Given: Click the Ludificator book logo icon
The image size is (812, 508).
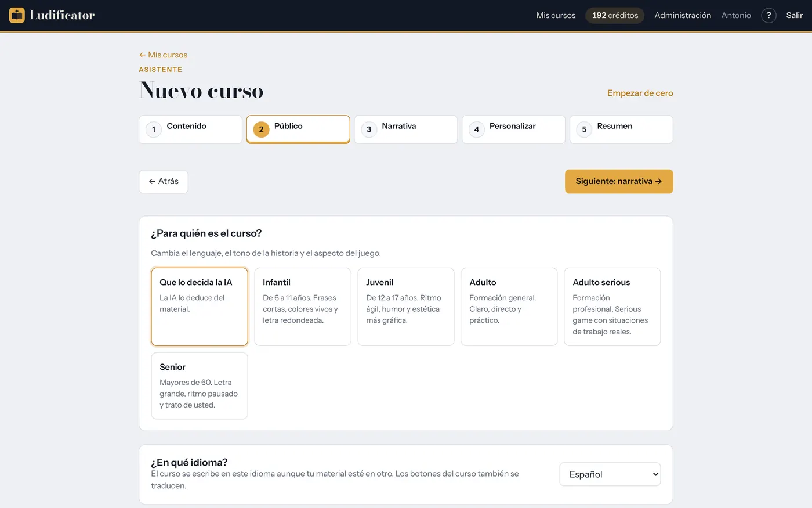Looking at the screenshot, I should tap(17, 15).
